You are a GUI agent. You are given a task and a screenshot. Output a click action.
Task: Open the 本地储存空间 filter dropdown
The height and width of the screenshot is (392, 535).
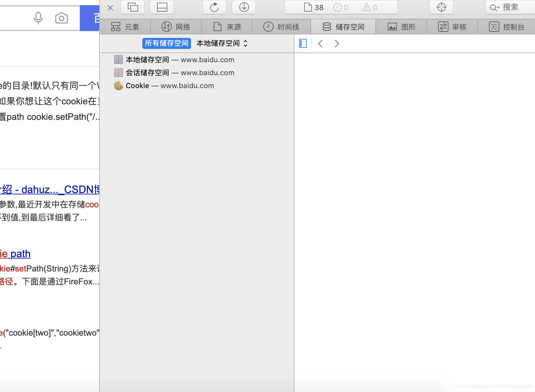click(222, 43)
